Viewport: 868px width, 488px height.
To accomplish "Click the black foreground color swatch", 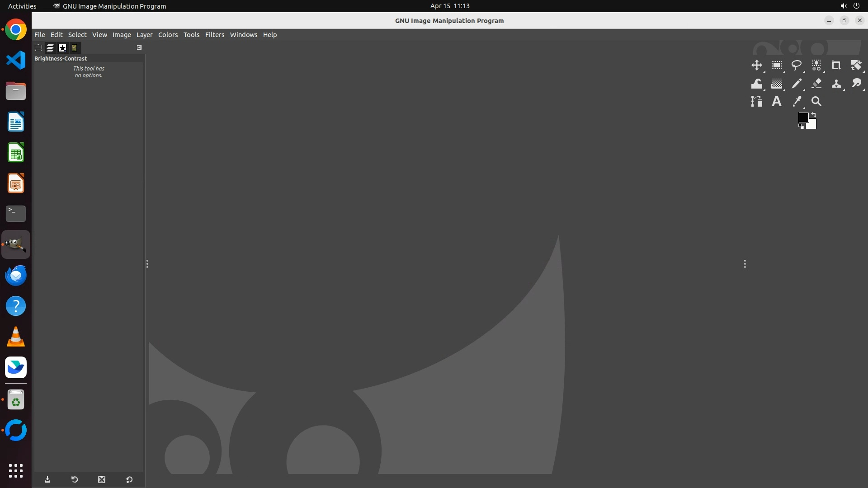I will (803, 117).
